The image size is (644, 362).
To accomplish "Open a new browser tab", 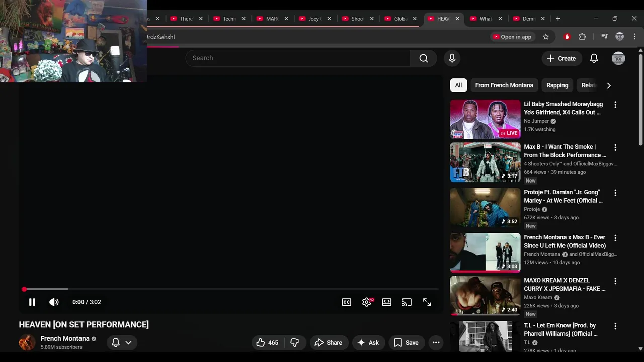I will tap(558, 19).
